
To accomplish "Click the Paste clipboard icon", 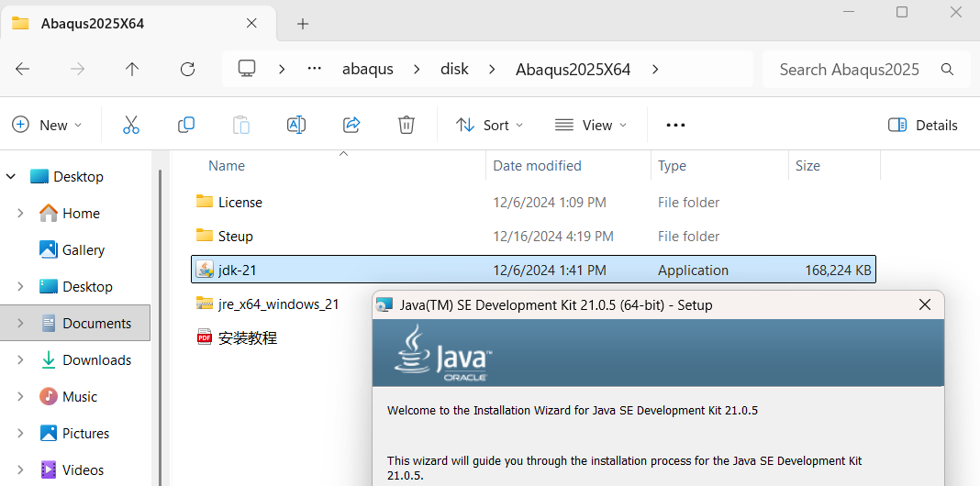I will (x=241, y=125).
